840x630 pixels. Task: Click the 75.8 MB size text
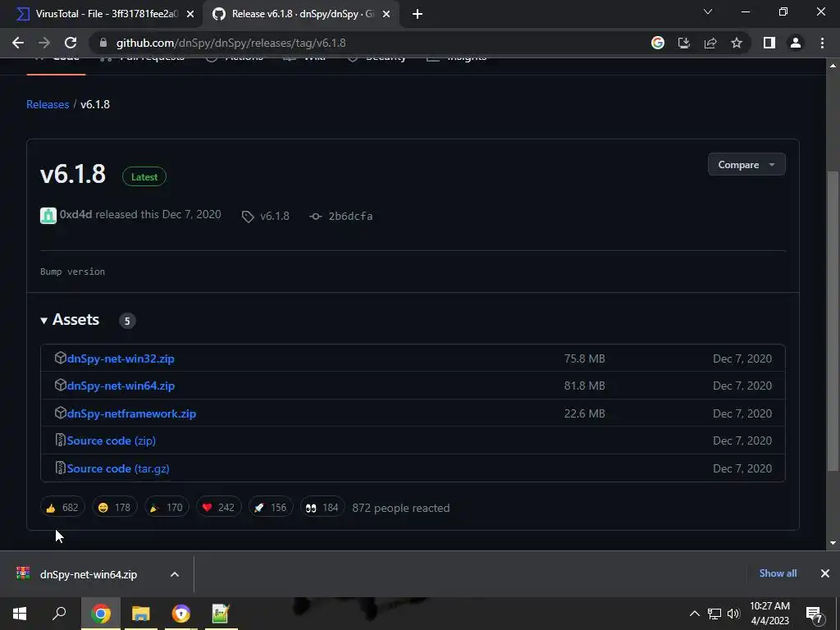[x=584, y=358]
